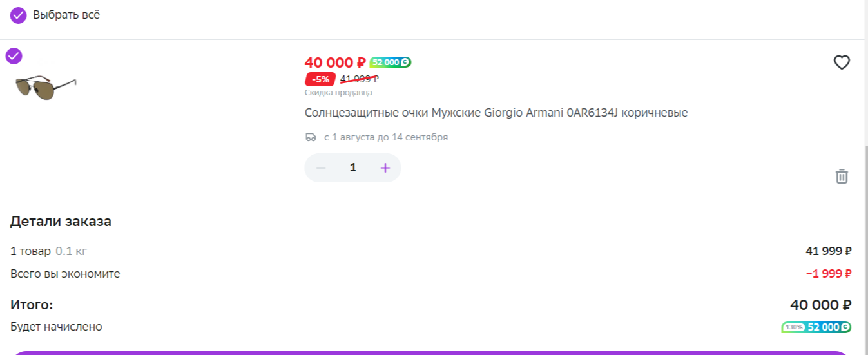Click the delivery truck icon
The image size is (868, 355).
click(311, 137)
